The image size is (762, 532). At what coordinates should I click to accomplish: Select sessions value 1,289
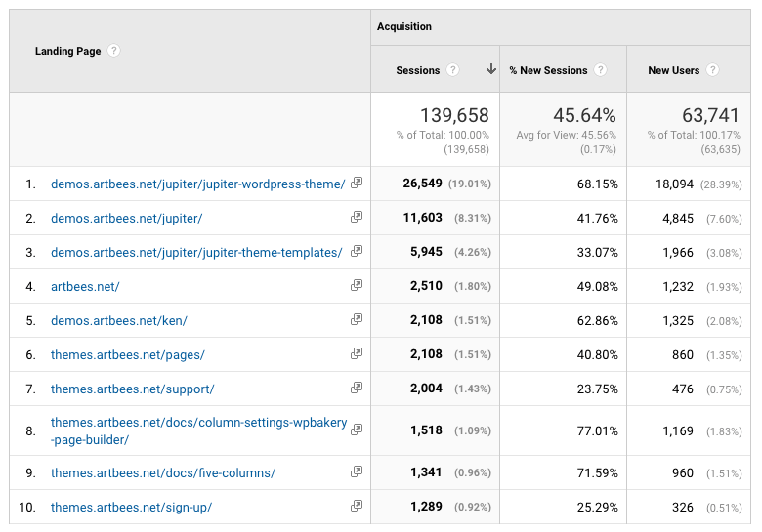coord(426,507)
